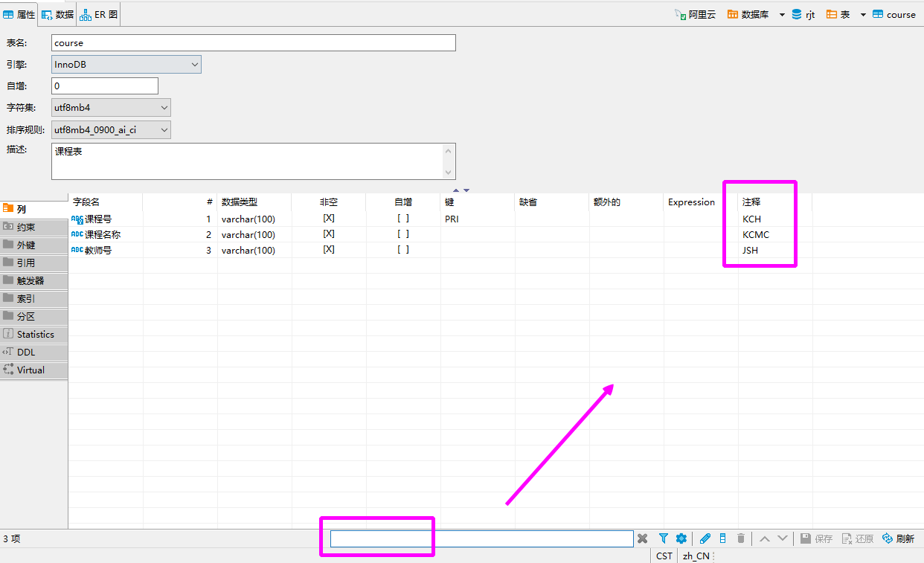Image resolution: width=924 pixels, height=563 pixels.
Task: Open the Virtual side tab
Action: (x=34, y=370)
